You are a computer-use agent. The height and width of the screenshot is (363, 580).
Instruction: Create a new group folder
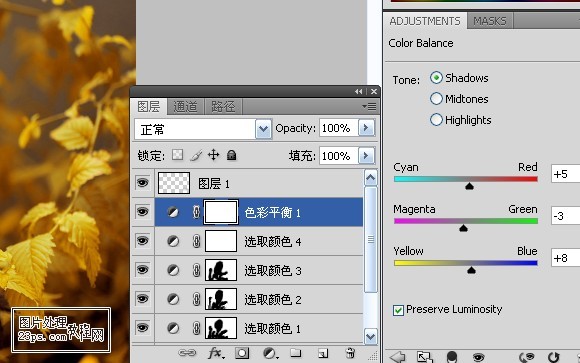tap(296, 353)
